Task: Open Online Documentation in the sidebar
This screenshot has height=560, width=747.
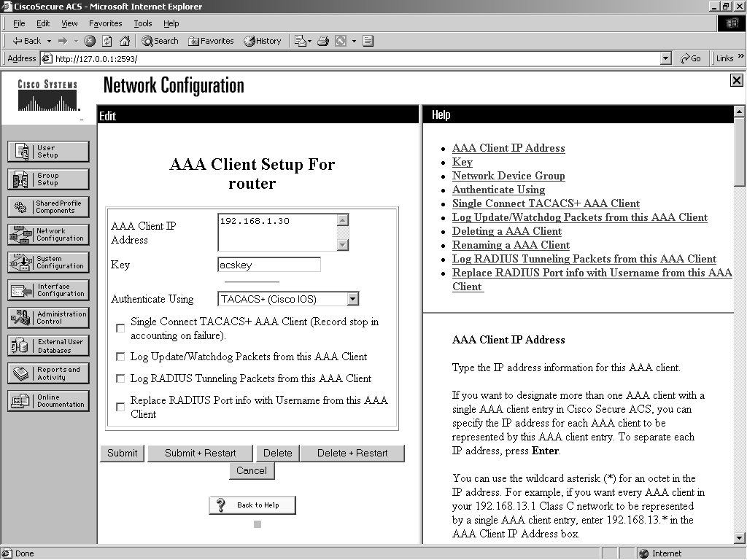Action: point(48,401)
